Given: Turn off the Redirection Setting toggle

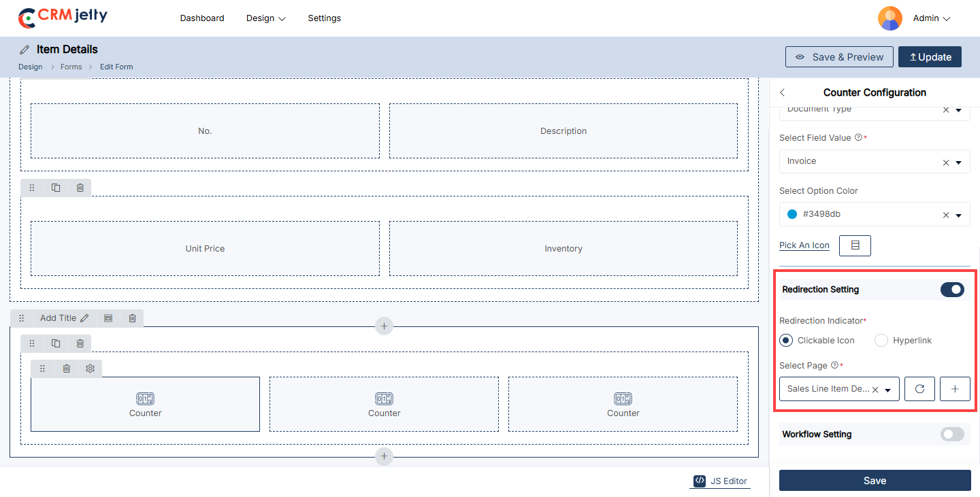Looking at the screenshot, I should click(x=952, y=290).
